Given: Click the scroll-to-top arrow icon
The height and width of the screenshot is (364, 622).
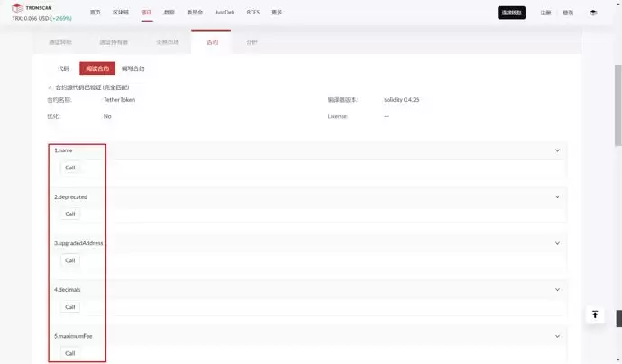Looking at the screenshot, I should pos(595,314).
